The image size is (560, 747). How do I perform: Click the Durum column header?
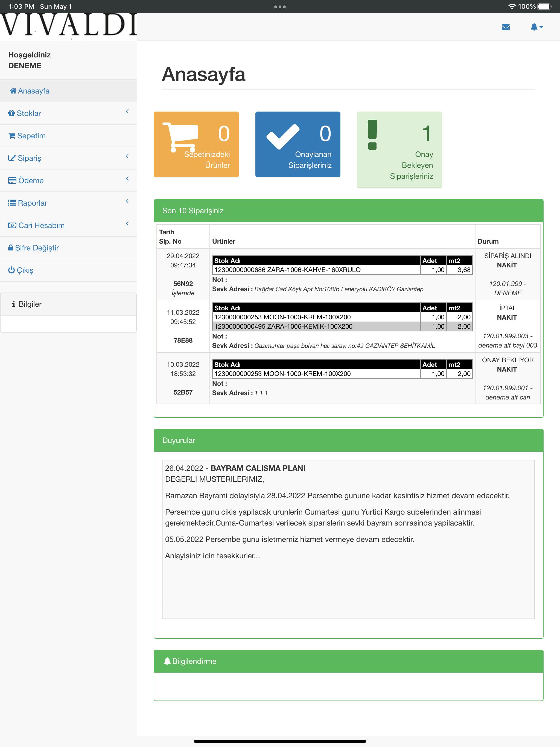tap(488, 241)
